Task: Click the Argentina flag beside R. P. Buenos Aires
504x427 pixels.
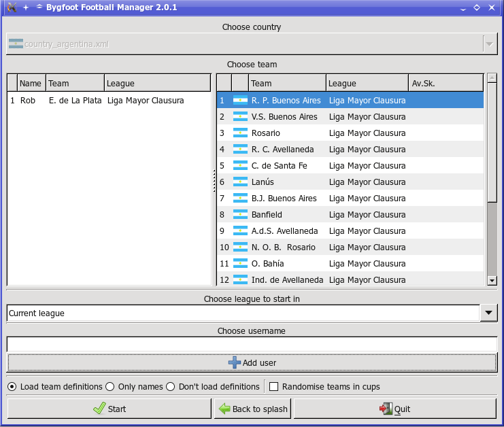Action: coord(240,100)
